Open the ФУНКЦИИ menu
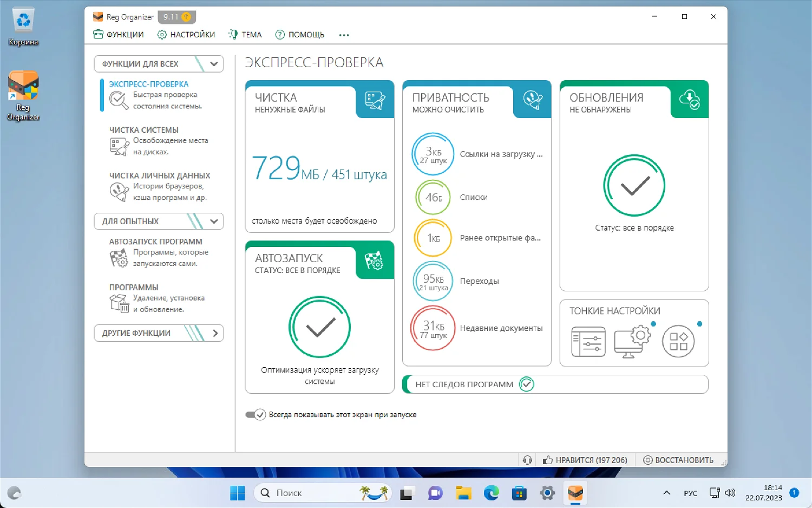812x508 pixels. (x=119, y=35)
